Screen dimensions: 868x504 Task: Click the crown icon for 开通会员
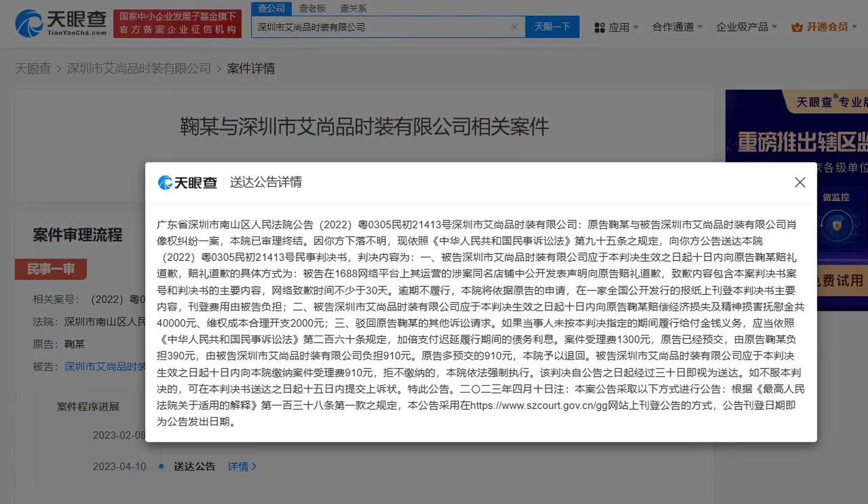797,27
